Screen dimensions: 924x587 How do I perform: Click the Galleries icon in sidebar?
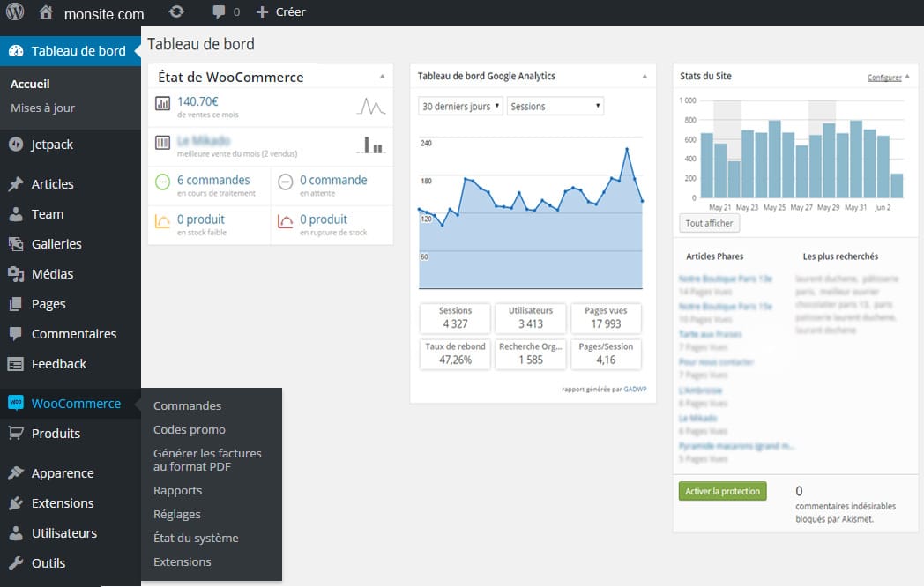click(x=16, y=244)
